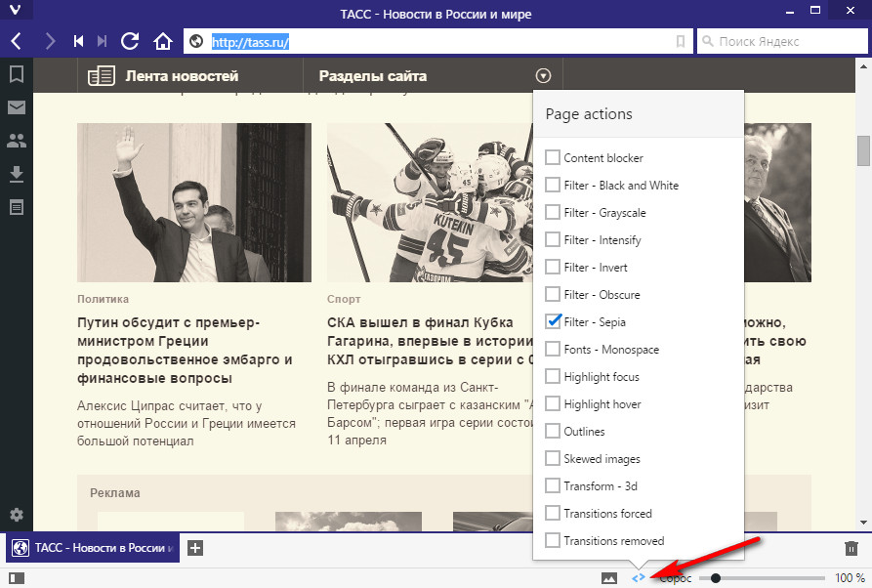
Task: Open browser settings via gear icon
Action: [17, 515]
